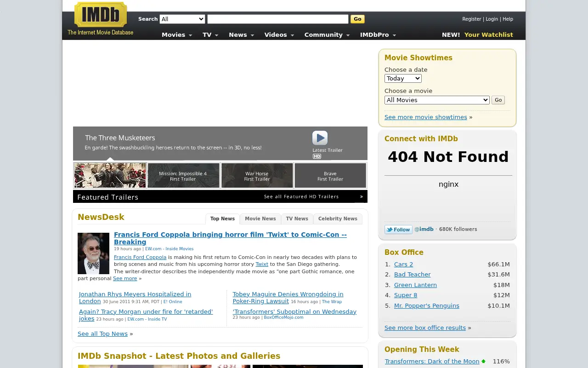Open the Help link
Image resolution: width=588 pixels, height=368 pixels.
point(508,19)
